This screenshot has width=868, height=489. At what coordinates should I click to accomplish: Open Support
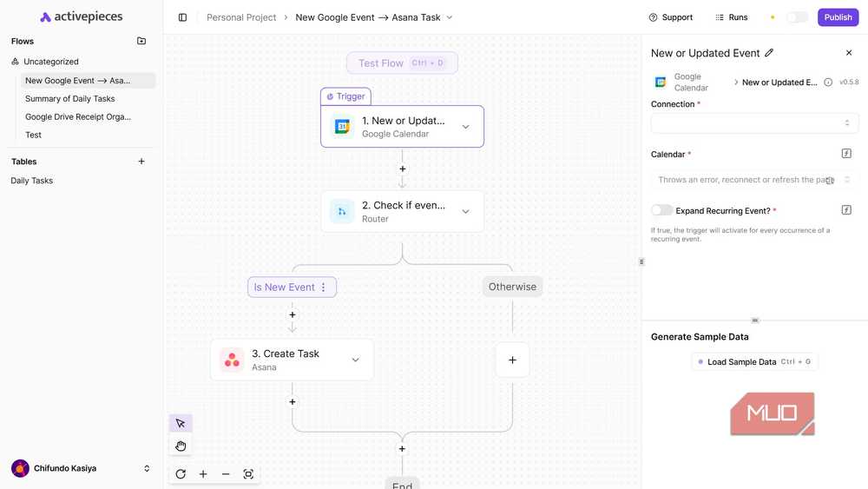(x=670, y=17)
